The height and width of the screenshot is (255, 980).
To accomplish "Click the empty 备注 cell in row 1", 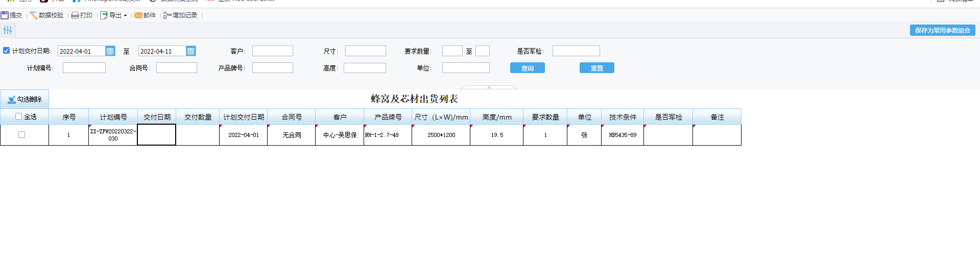I will click(717, 135).
